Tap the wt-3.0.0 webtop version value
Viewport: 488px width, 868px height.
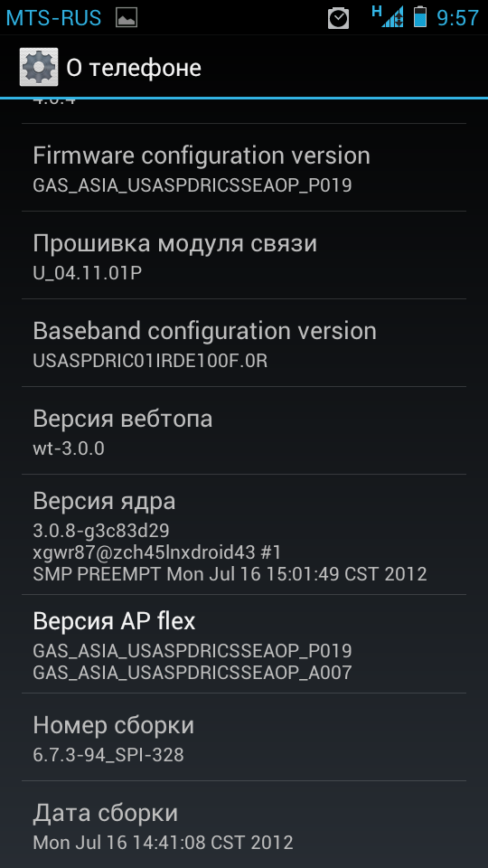click(69, 448)
